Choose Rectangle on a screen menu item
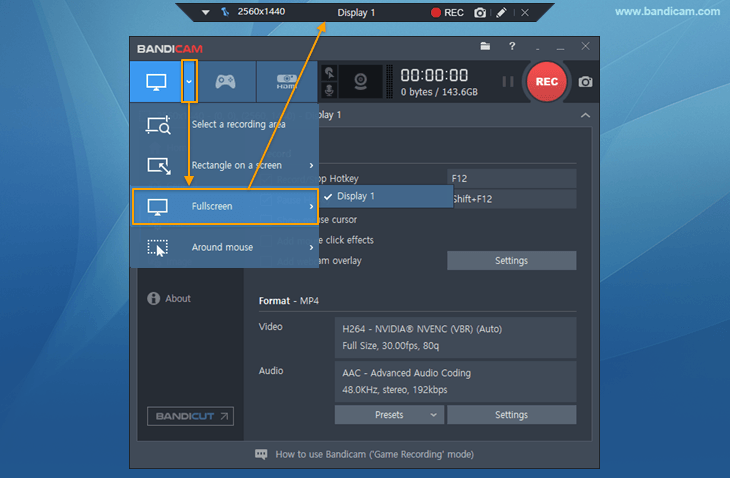Viewport: 730px width, 478px height. [225, 165]
